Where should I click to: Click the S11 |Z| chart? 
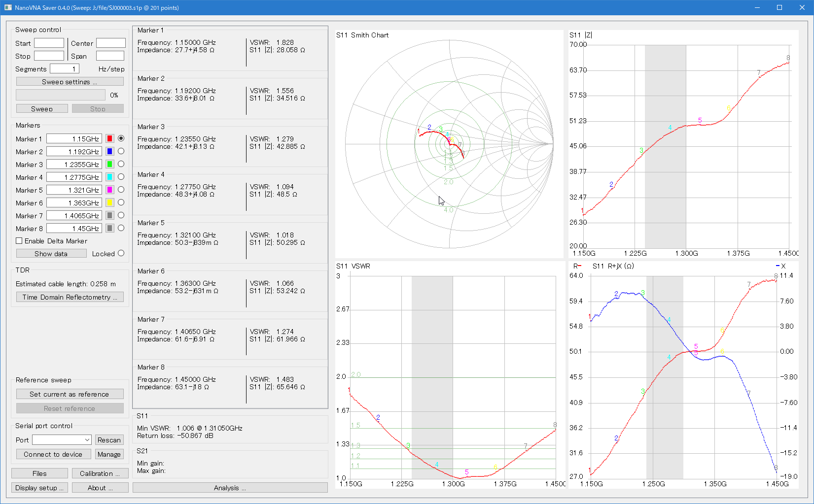click(683, 144)
